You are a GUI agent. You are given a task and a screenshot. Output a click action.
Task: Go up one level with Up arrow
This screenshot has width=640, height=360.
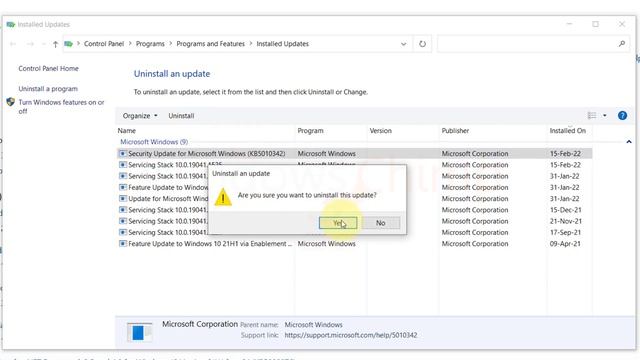point(55,44)
